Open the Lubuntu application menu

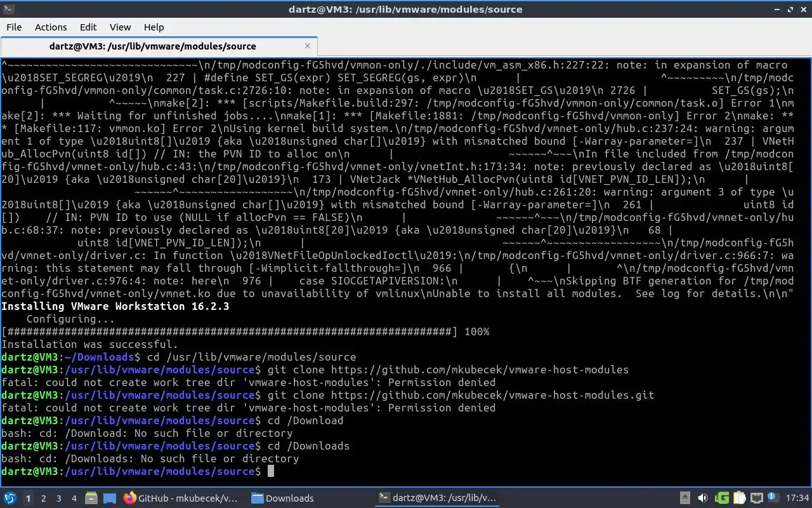(x=10, y=498)
